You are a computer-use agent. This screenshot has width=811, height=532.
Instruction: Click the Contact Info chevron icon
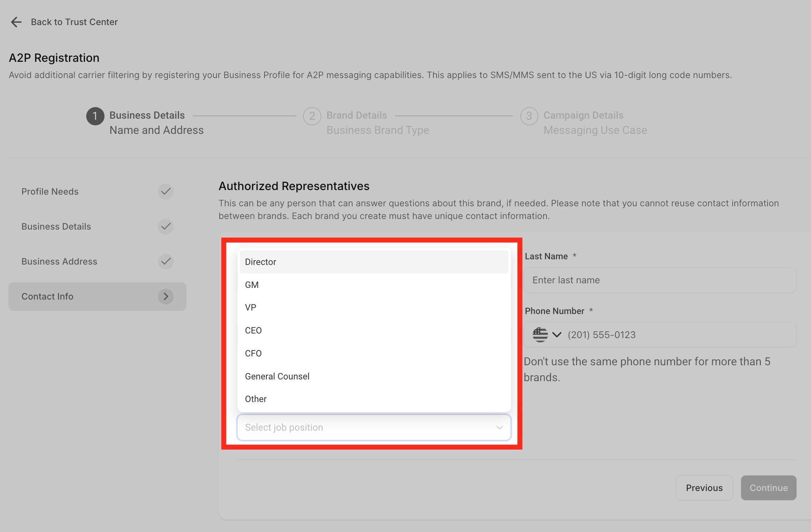click(166, 296)
